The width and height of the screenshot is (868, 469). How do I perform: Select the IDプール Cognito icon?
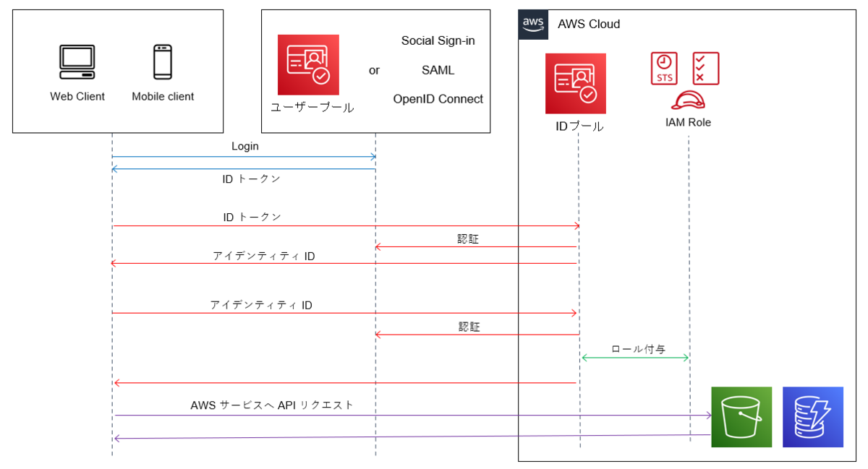576,84
